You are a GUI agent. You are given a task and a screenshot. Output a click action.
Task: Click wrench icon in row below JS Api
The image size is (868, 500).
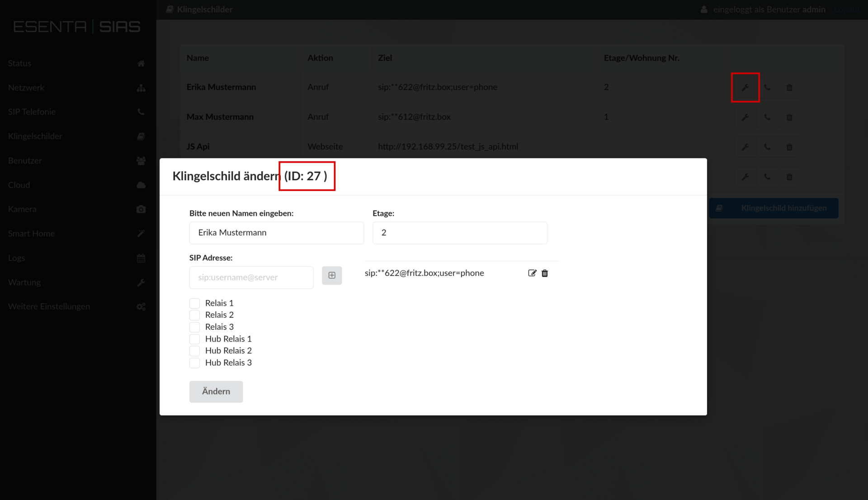745,177
